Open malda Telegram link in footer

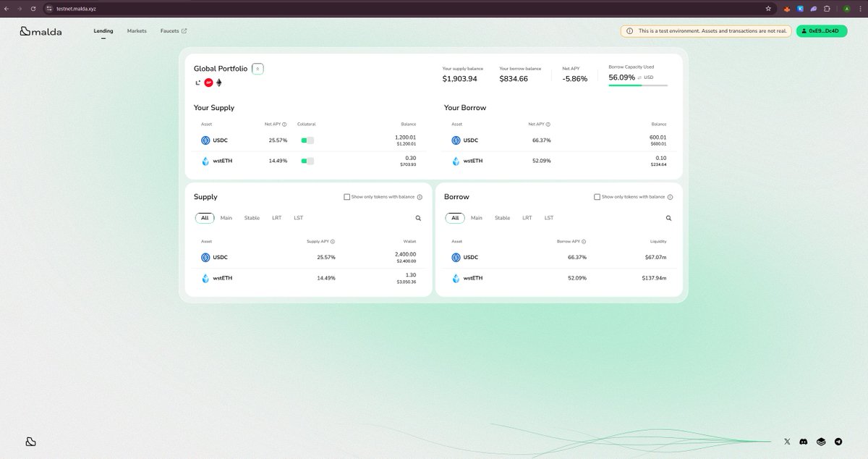838,442
